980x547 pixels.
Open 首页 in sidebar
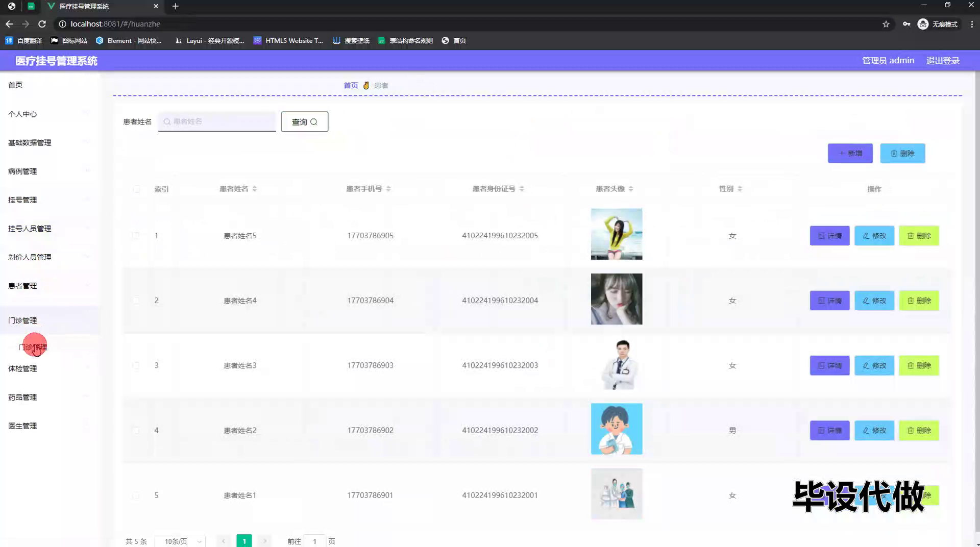pyautogui.click(x=50, y=85)
